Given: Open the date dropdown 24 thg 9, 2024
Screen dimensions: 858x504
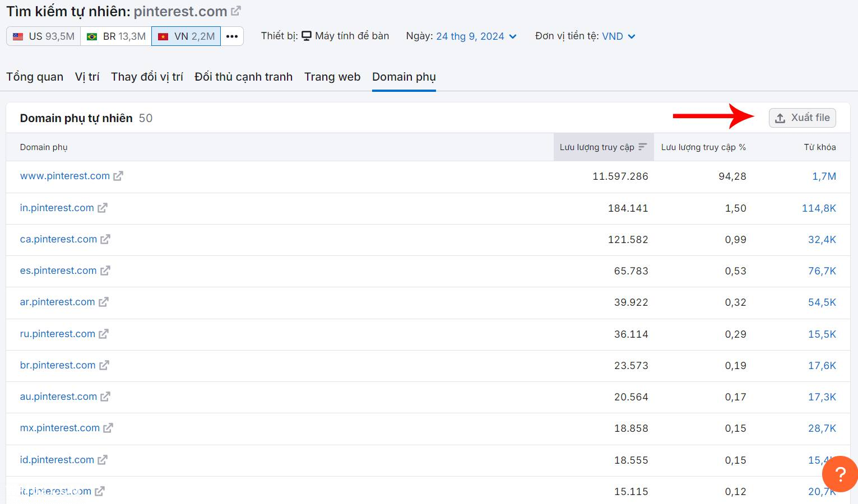Looking at the screenshot, I should point(476,36).
